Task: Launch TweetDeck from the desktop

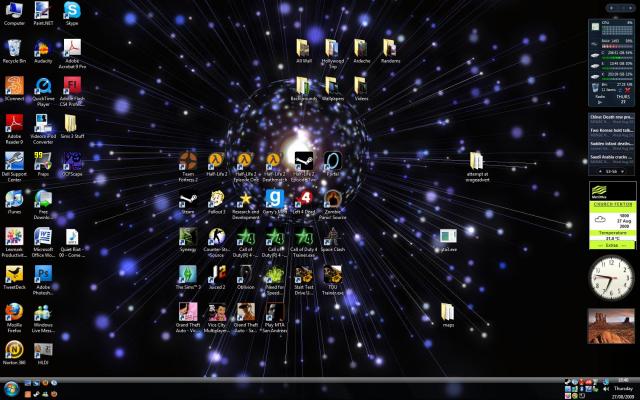Action: pyautogui.click(x=14, y=276)
